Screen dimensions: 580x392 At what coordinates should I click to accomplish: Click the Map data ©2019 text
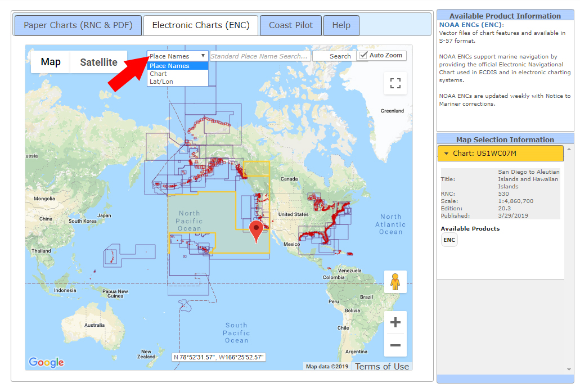click(327, 367)
